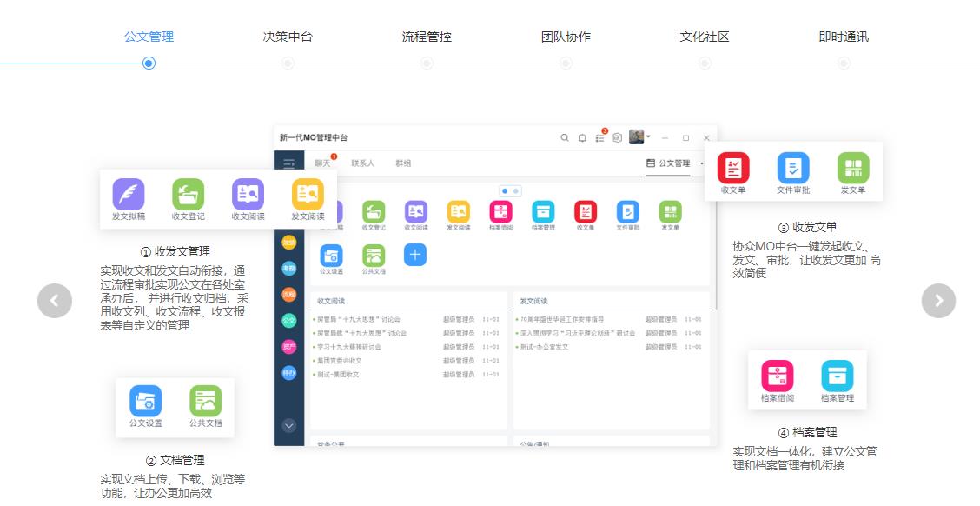Open 发文拟稿 icon in left callout
Image resolution: width=980 pixels, height=506 pixels.
coord(129,195)
